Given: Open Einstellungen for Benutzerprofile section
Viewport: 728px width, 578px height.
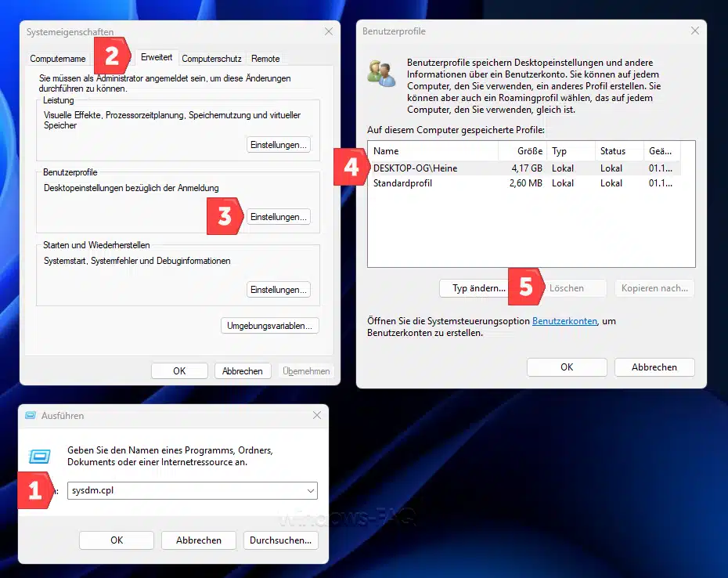Looking at the screenshot, I should pos(279,217).
